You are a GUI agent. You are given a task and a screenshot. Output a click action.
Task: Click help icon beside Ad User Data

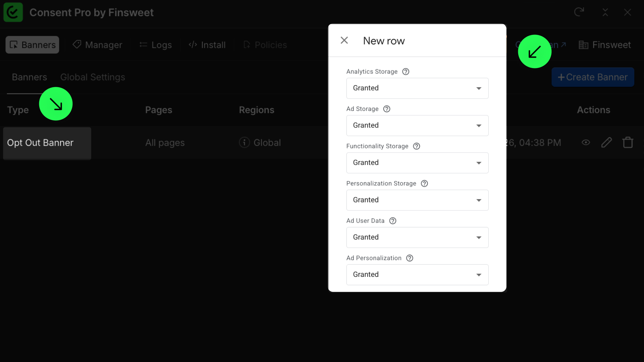pos(392,221)
